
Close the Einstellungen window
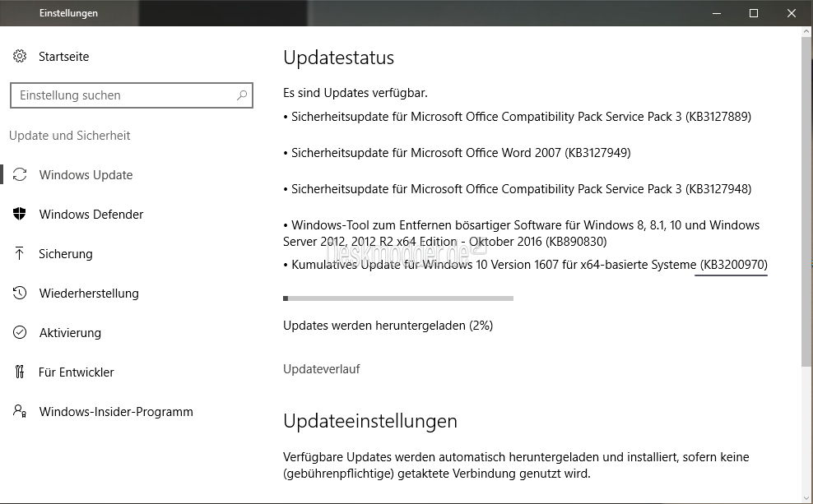pos(792,13)
